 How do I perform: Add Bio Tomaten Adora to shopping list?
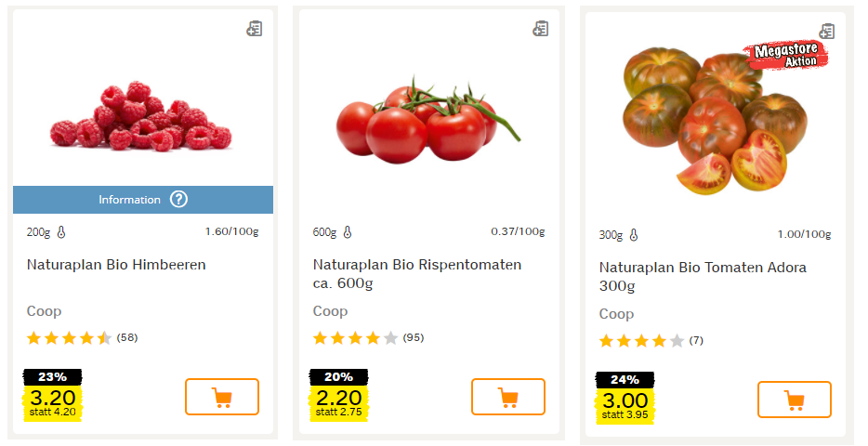(x=827, y=32)
